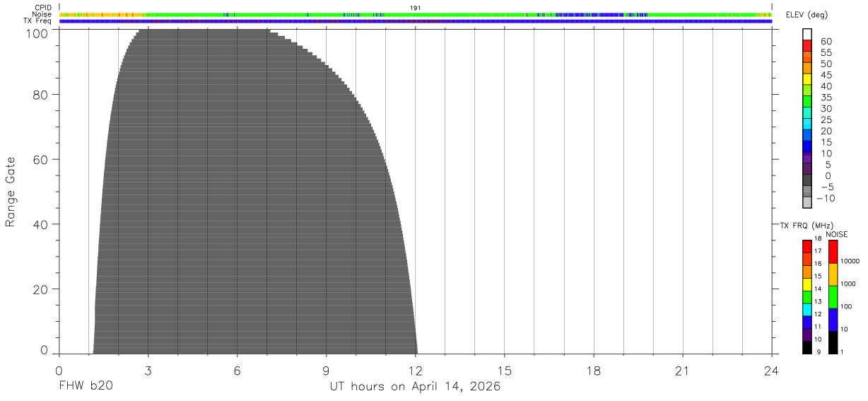
Task: Click the NOISE legend label '1'
Action: point(841,351)
